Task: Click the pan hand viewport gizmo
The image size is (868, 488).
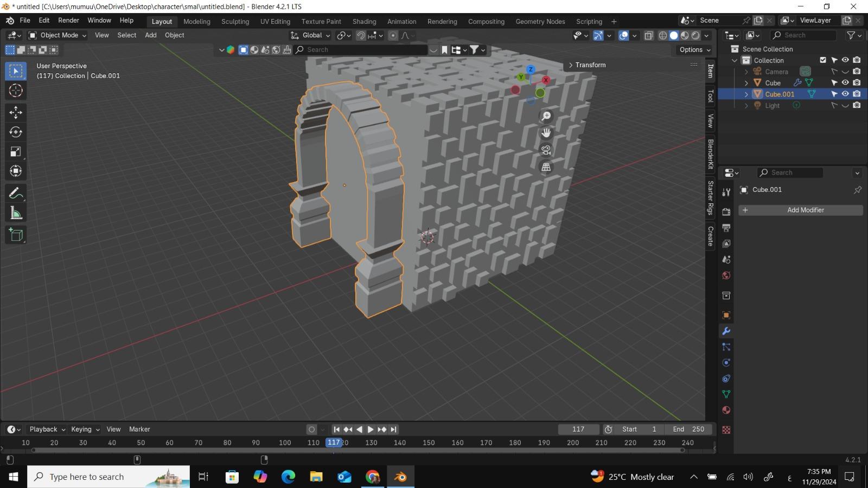Action: tap(546, 133)
